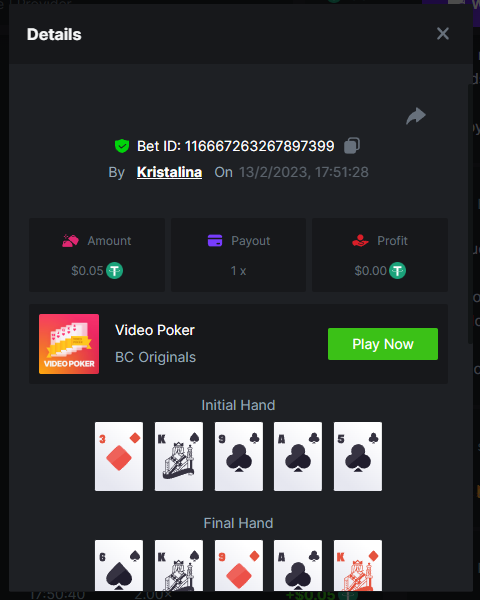Select the 5 of clubs initial card
The width and height of the screenshot is (480, 600).
358,456
